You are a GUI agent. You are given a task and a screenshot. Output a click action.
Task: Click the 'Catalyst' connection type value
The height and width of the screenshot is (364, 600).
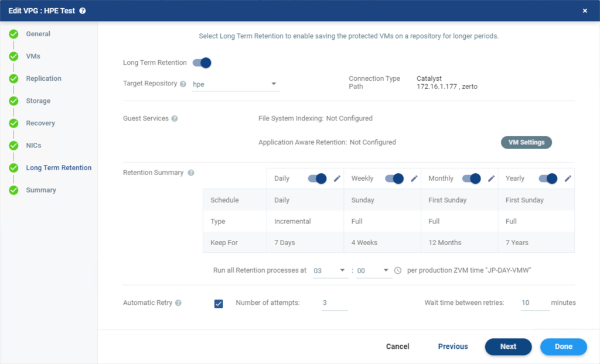point(429,78)
